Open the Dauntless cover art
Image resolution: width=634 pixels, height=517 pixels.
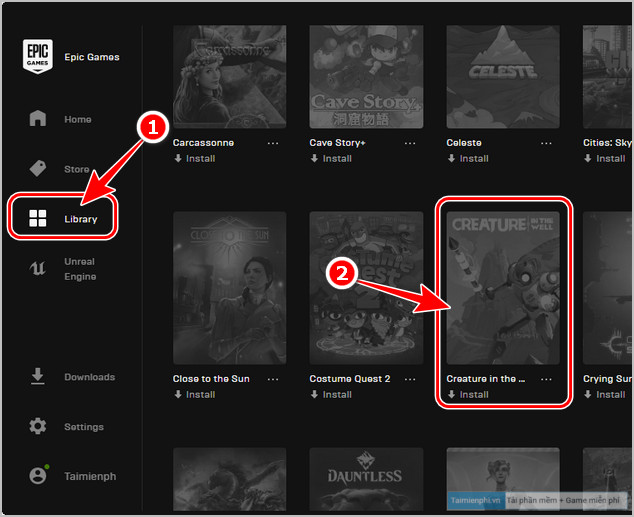pos(366,479)
